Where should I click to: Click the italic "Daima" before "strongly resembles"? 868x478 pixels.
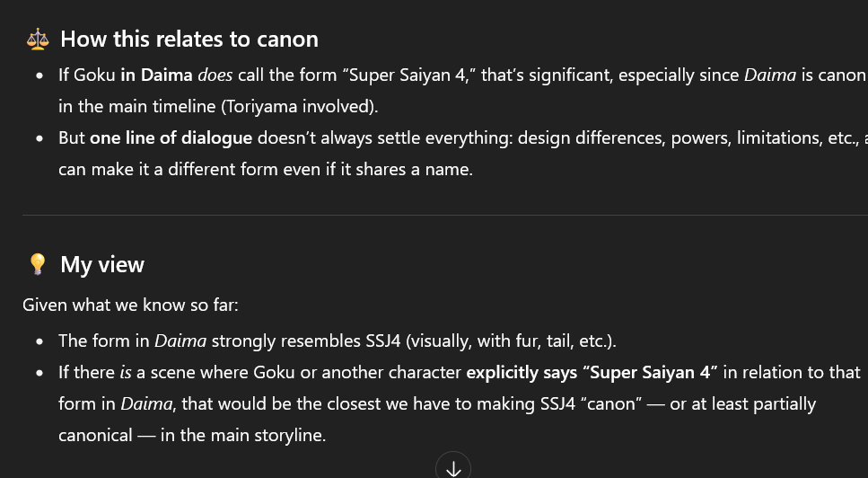click(x=180, y=341)
